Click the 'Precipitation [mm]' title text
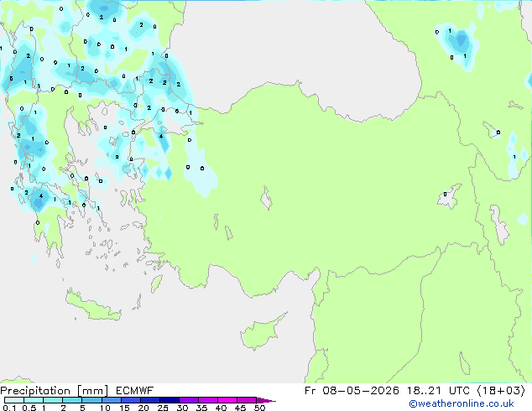This screenshot has width=532, height=411. tap(55, 391)
